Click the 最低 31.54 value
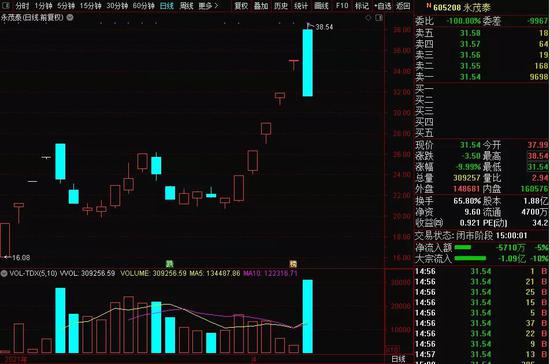550x364 pixels. pos(537,167)
